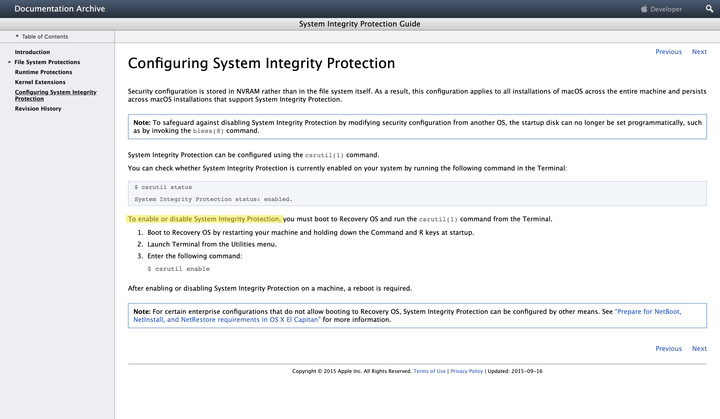The height and width of the screenshot is (419, 720).
Task: Open the Introduction chapter
Action: [x=32, y=52]
